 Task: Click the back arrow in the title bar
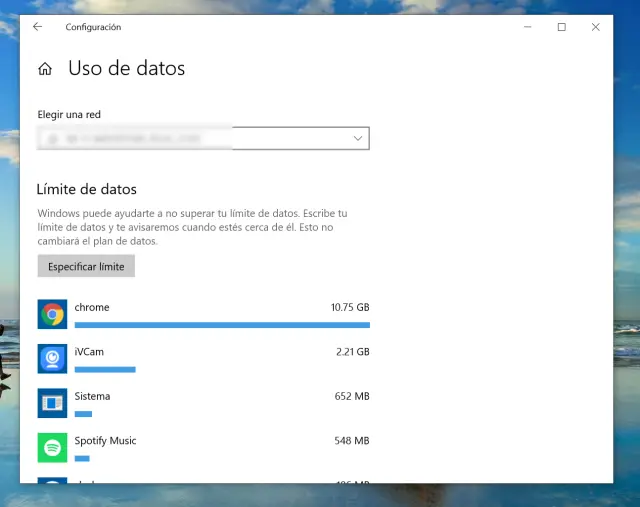tap(38, 27)
